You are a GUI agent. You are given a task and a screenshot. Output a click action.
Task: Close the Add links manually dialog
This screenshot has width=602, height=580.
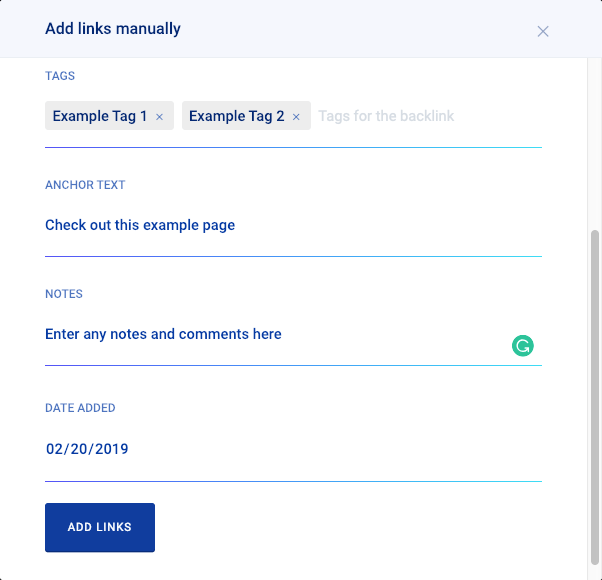(x=543, y=31)
